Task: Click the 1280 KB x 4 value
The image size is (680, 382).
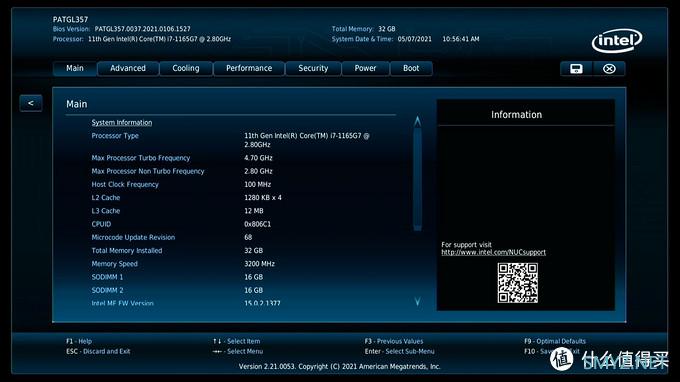Action: click(x=263, y=198)
